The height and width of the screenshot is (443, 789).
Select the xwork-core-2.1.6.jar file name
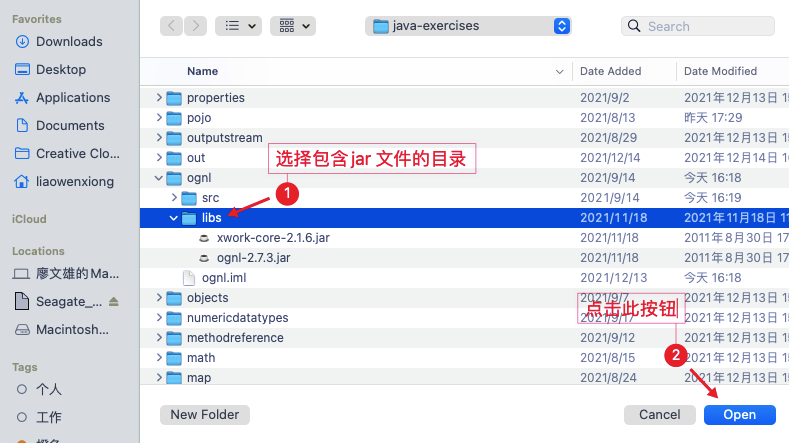[x=273, y=238]
